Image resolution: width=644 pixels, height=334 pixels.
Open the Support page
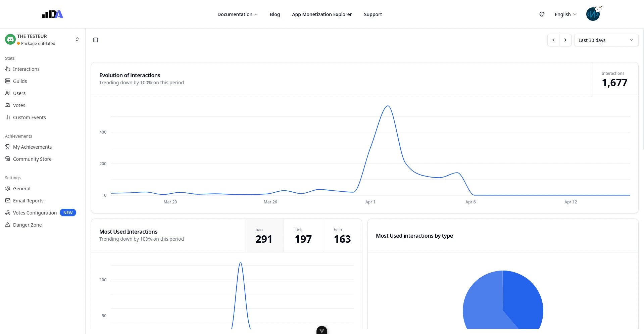tap(373, 14)
